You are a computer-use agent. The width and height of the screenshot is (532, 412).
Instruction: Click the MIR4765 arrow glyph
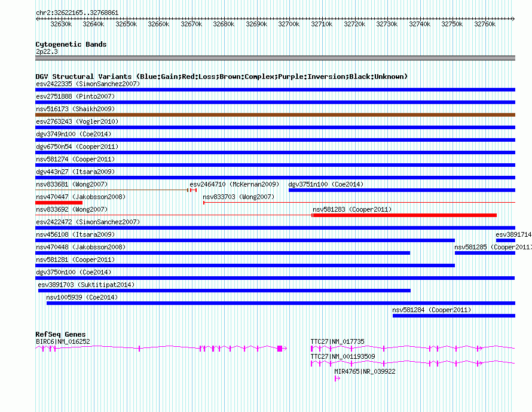pyautogui.click(x=337, y=379)
